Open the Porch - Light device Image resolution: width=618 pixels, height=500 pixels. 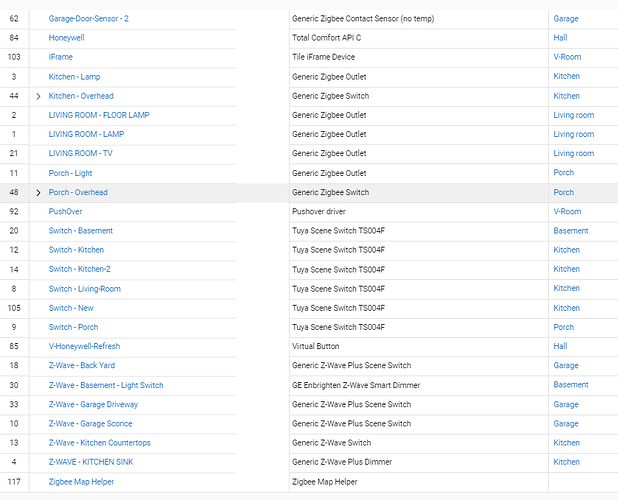point(71,173)
